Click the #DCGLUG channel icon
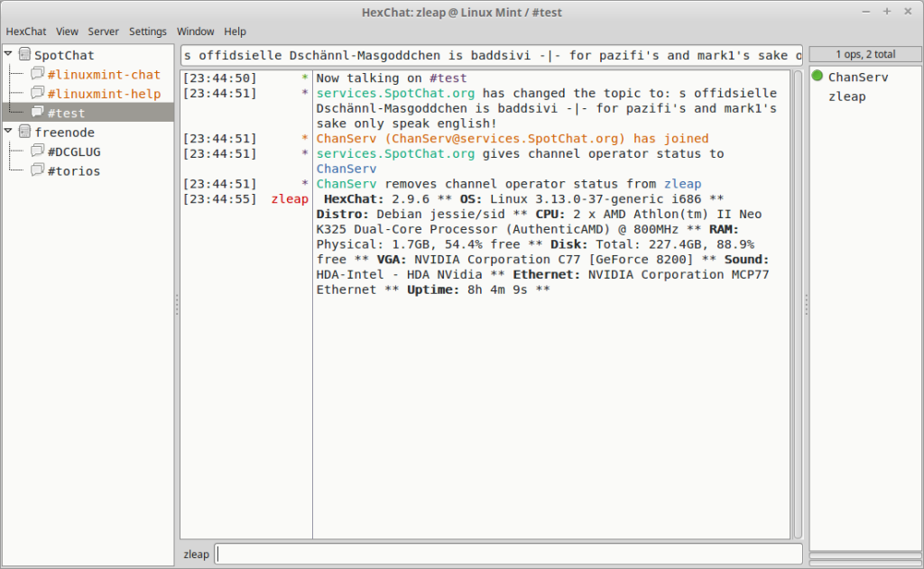The height and width of the screenshot is (569, 924). click(x=38, y=151)
